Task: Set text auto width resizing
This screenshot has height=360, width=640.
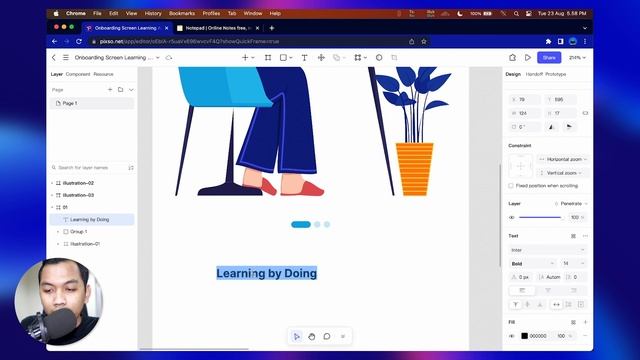Action: coord(556,304)
